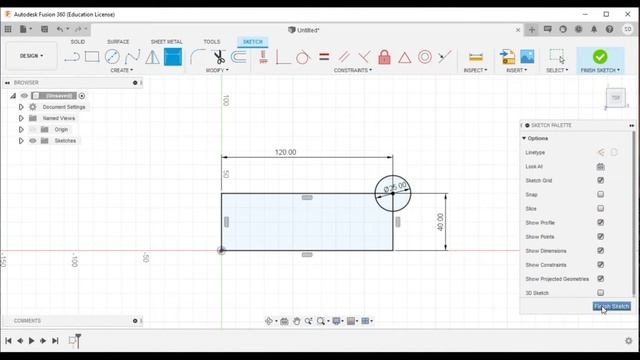Enable the Slice checkbox
The width and height of the screenshot is (640, 360).
click(600, 209)
